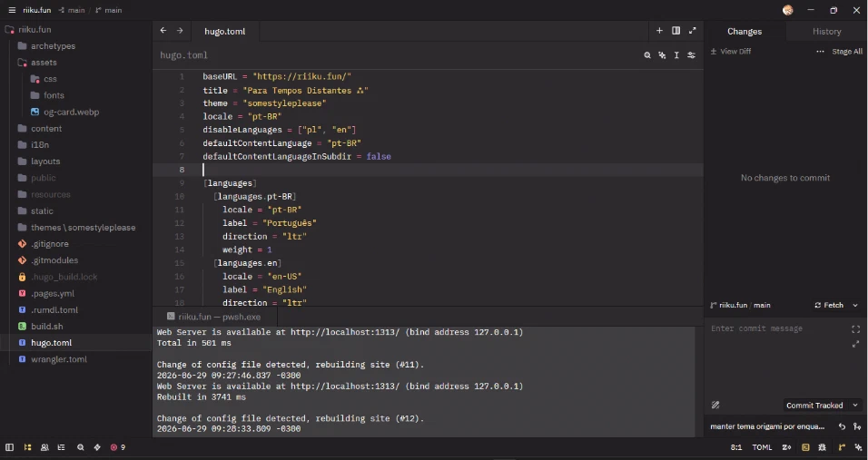This screenshot has width=868, height=460.
Task: Open the Commit Tracked options dropdown arrow
Action: pos(855,406)
